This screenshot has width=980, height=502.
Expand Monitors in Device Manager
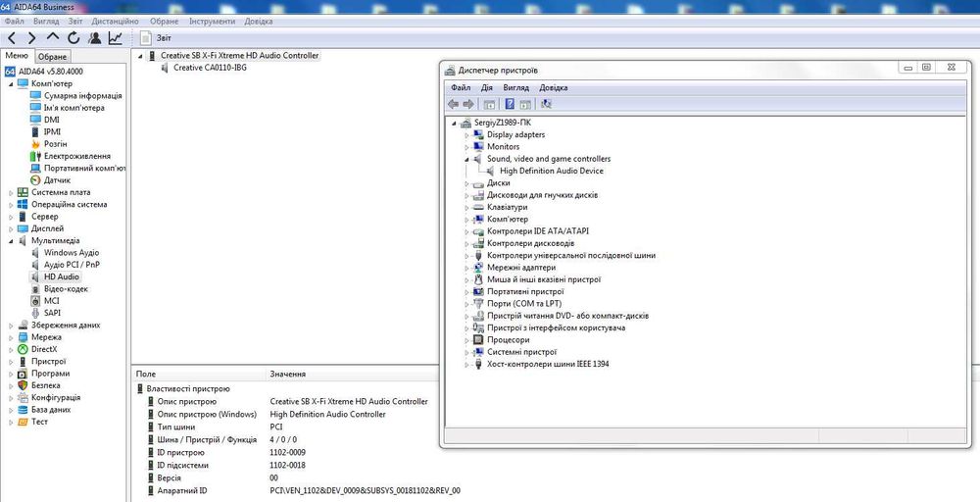[x=466, y=147]
